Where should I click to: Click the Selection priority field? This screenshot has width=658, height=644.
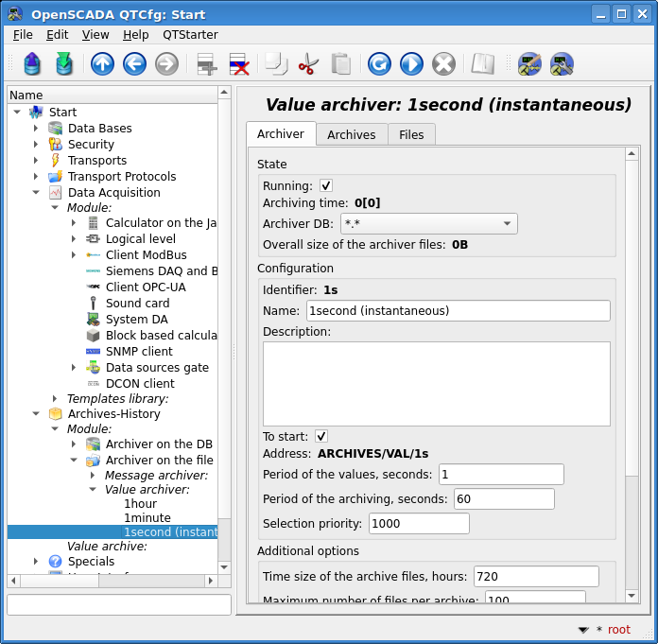(419, 524)
